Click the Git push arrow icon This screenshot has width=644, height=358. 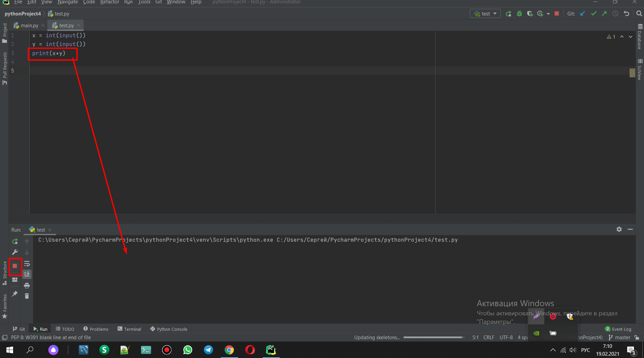[604, 14]
